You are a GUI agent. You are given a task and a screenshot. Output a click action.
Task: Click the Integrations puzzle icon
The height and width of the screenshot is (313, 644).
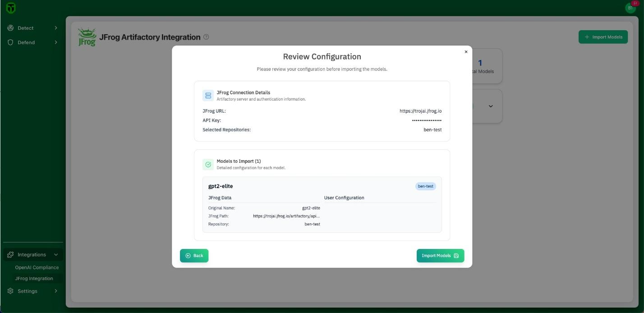[x=10, y=255]
